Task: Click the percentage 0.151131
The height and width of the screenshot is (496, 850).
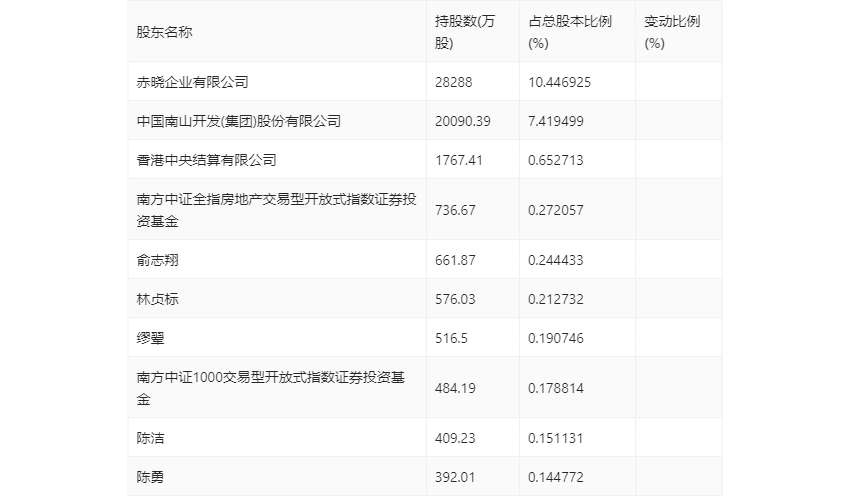Action: pyautogui.click(x=556, y=437)
